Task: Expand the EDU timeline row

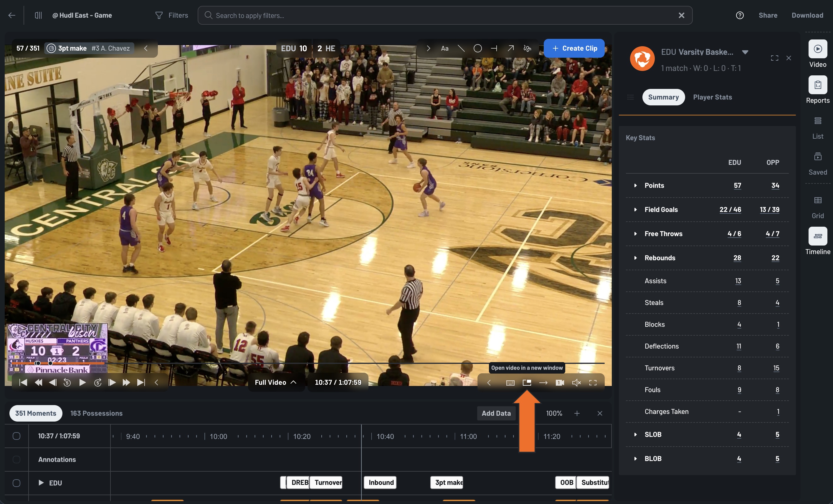Action: click(x=41, y=483)
